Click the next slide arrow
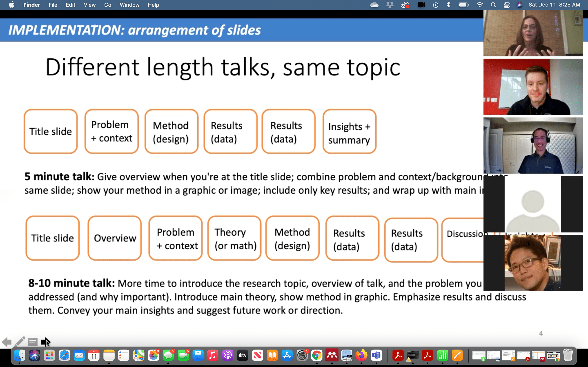The image size is (588, 367). click(x=45, y=342)
